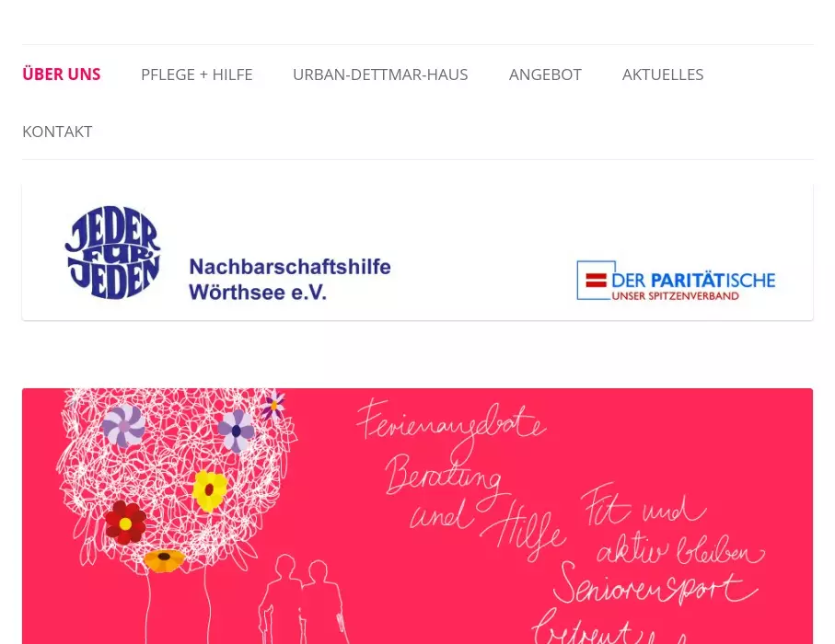Click the Unser Spitzenverband subtitle text
Screen dimensions: 835x644
coord(675,296)
